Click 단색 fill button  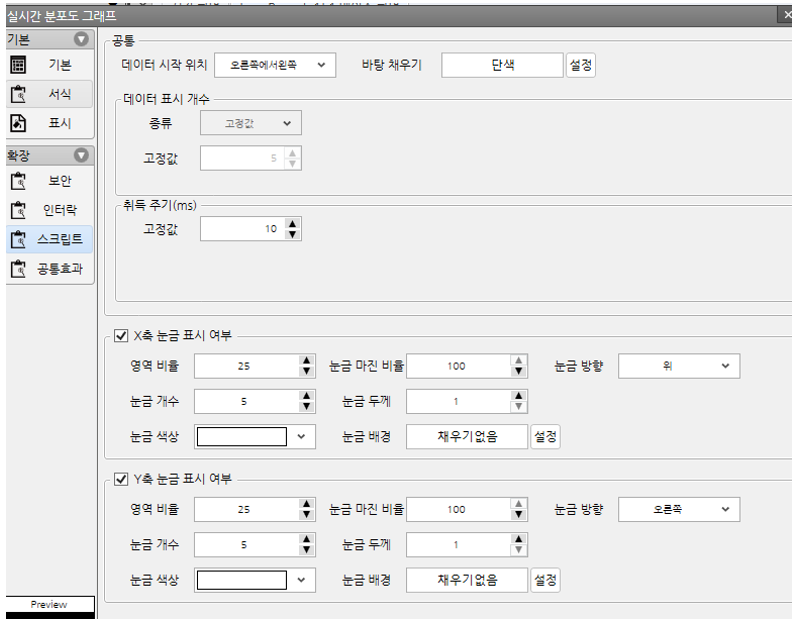pos(502,65)
